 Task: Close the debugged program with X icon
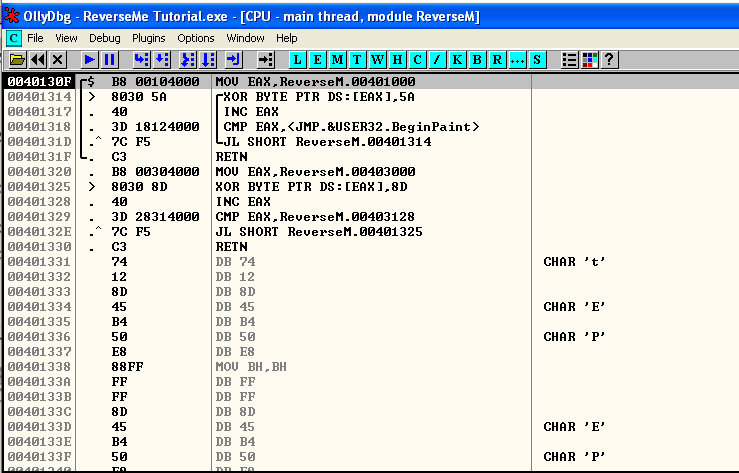pyautogui.click(x=57, y=60)
